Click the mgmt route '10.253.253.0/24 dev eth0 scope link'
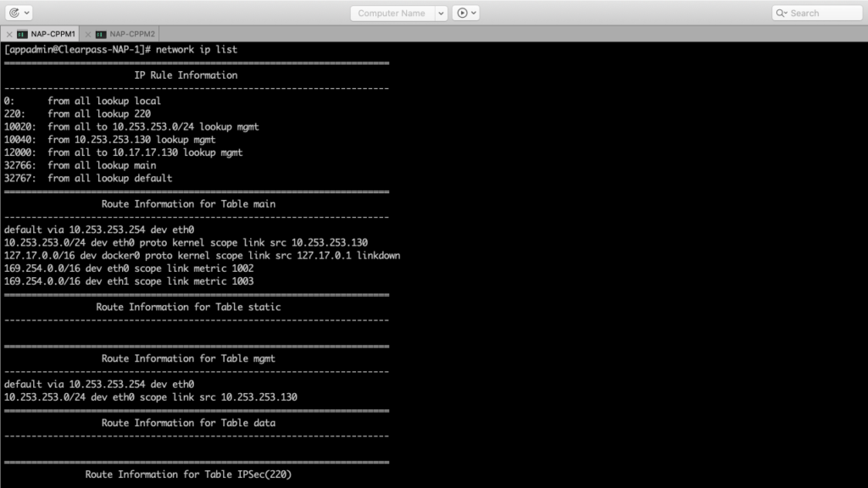Image resolution: width=868 pixels, height=488 pixels. pos(151,397)
